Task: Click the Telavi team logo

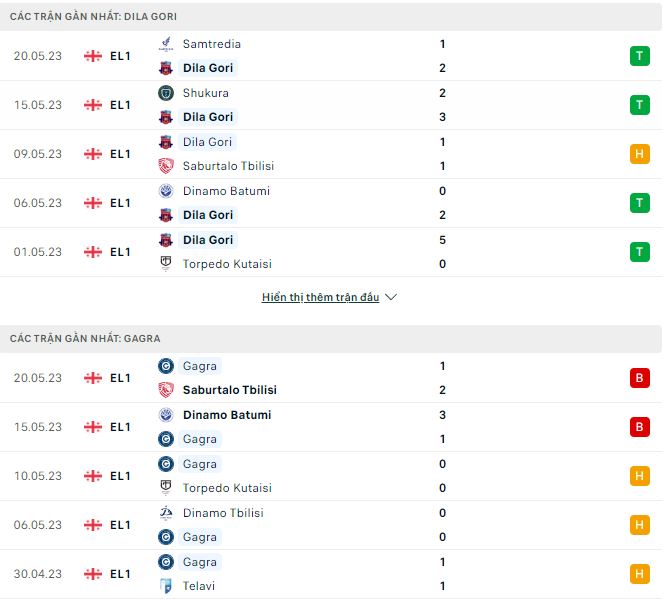Action: pos(166,586)
